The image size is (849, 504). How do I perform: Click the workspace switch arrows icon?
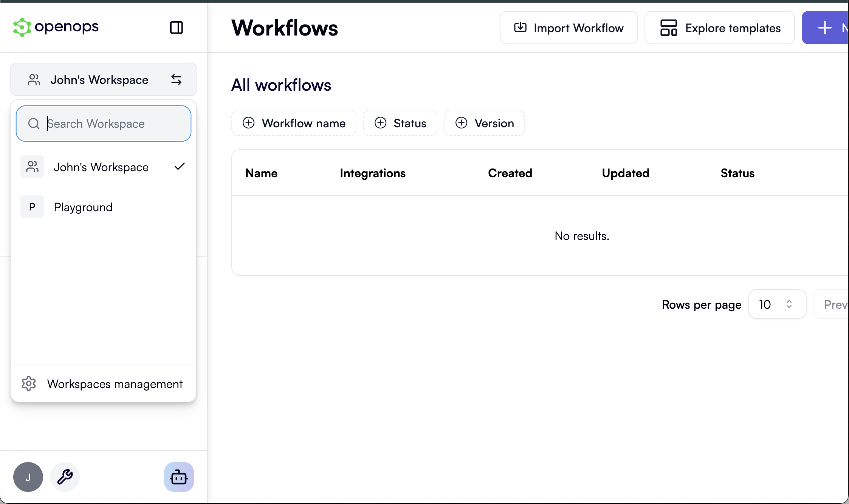pyautogui.click(x=176, y=79)
